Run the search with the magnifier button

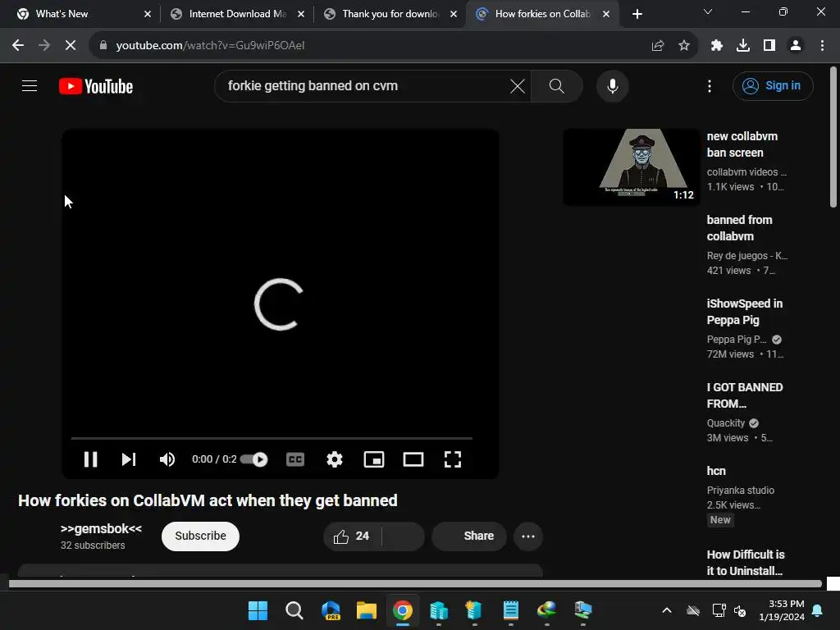(557, 85)
